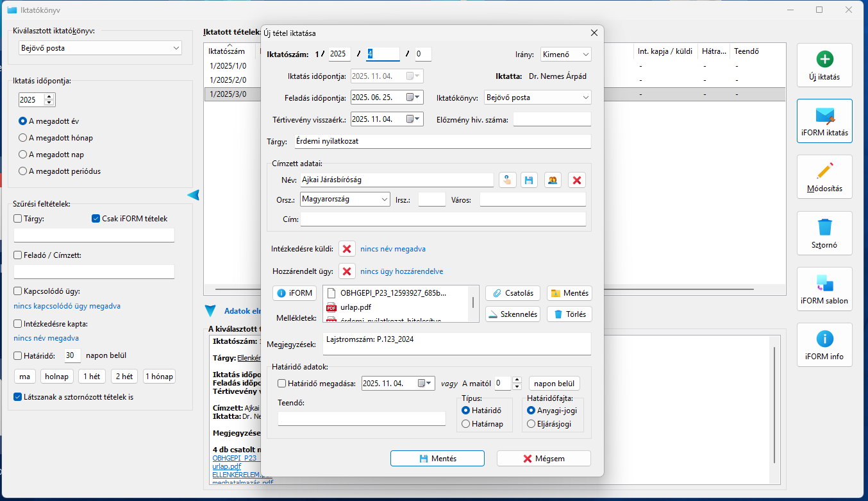Click the Szkennelés scanner button
868x501 pixels.
pyautogui.click(x=513, y=314)
